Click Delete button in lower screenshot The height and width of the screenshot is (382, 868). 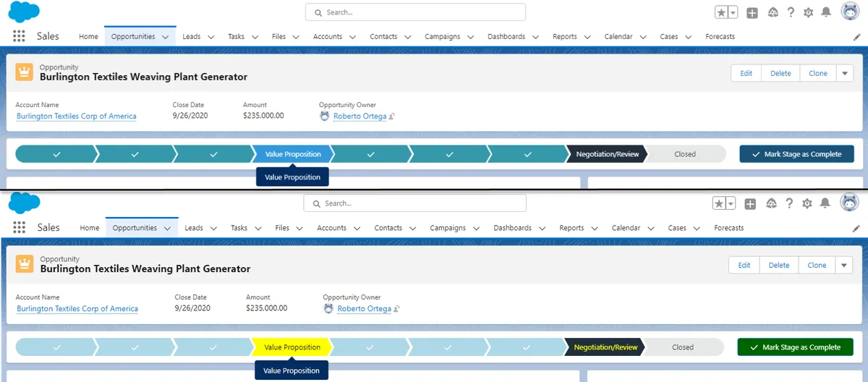click(779, 266)
